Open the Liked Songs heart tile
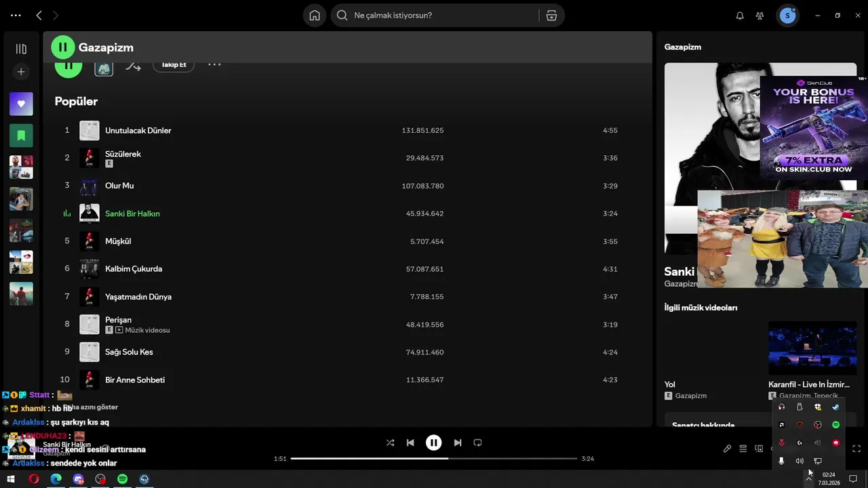 tap(21, 104)
